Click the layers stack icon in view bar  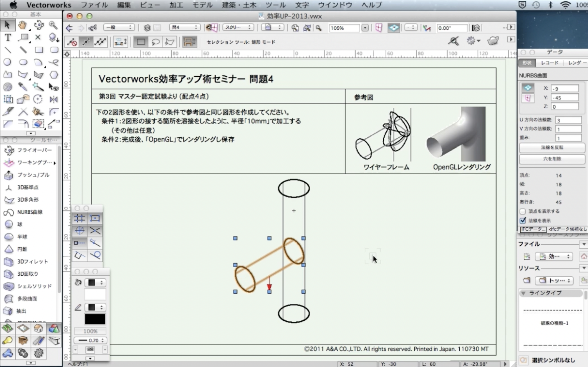point(147,28)
